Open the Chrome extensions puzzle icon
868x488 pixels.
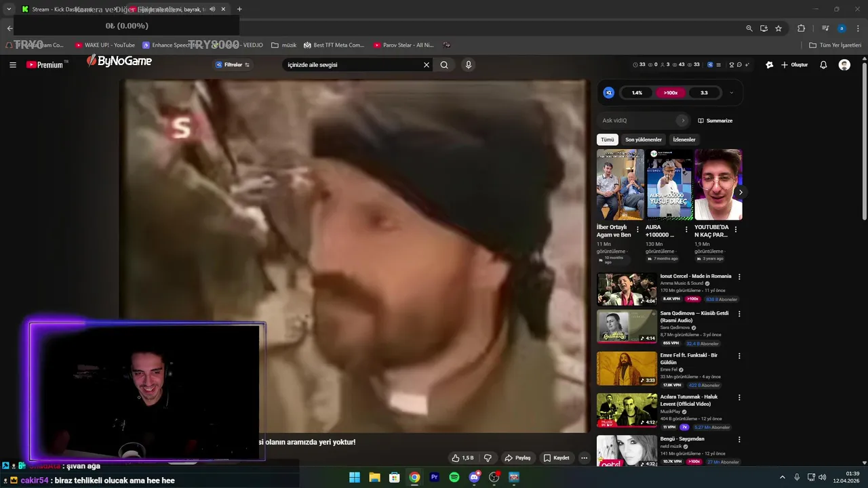pyautogui.click(x=801, y=28)
